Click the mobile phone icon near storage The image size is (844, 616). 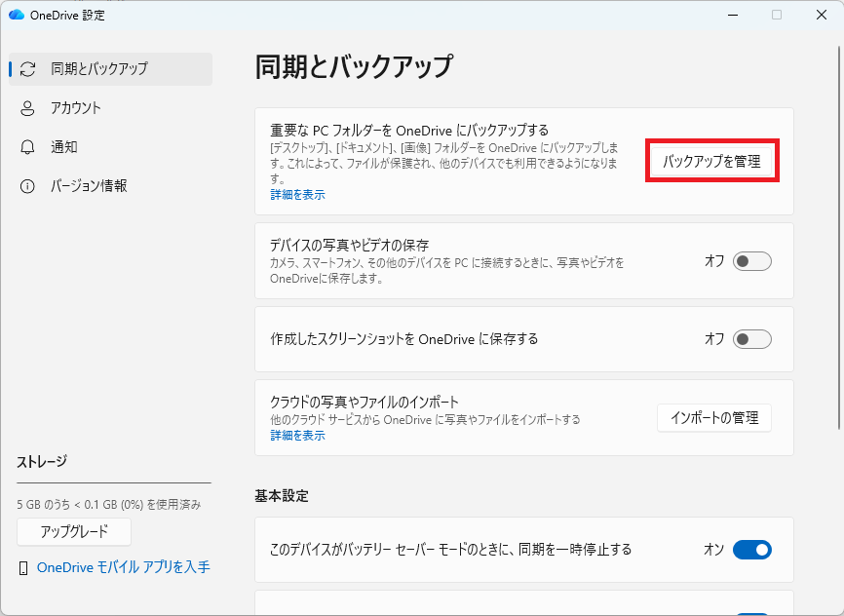click(23, 567)
